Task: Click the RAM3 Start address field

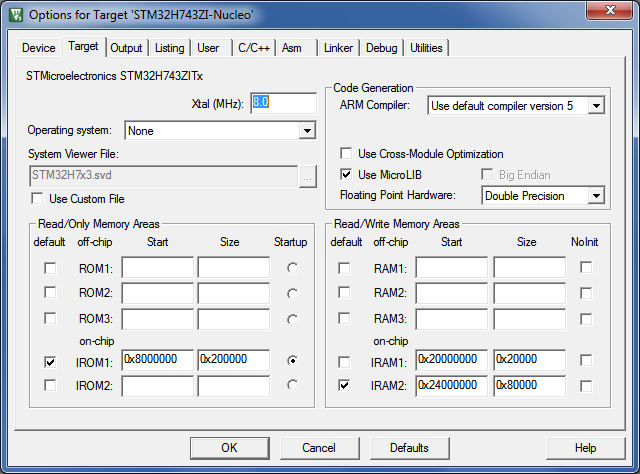Action: pos(452,319)
